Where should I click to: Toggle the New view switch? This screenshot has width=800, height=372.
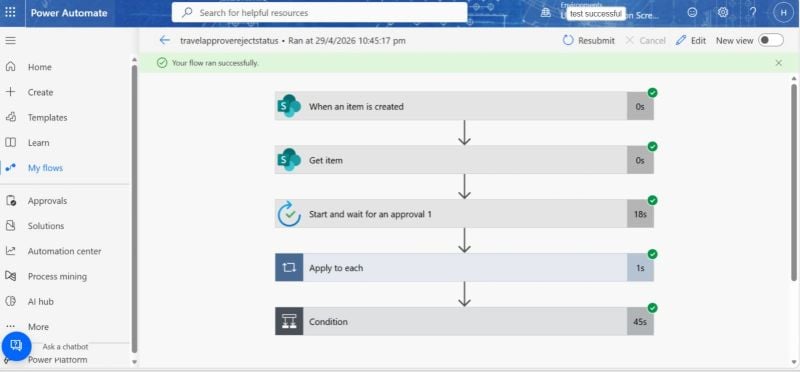pos(770,40)
